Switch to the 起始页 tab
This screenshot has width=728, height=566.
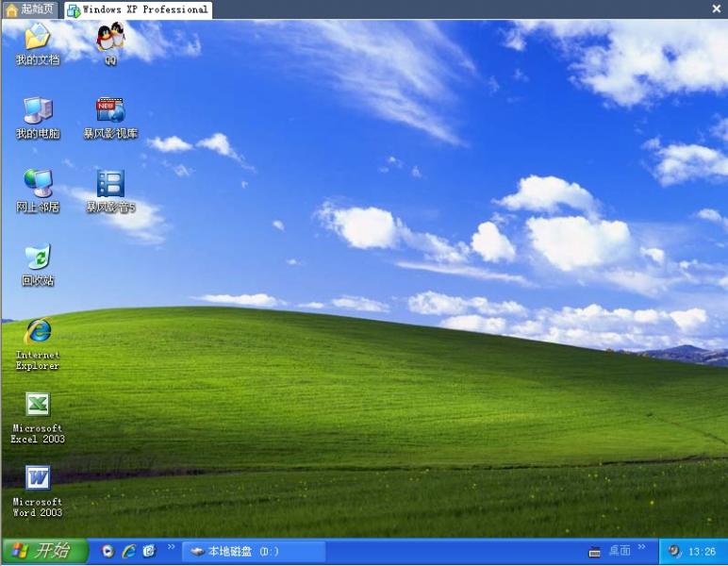pos(30,9)
